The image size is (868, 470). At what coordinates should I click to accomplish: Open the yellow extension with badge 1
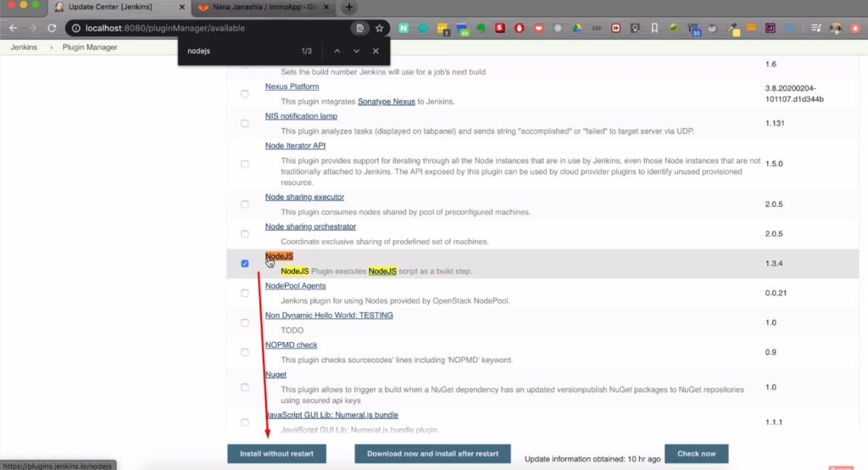coord(442,29)
